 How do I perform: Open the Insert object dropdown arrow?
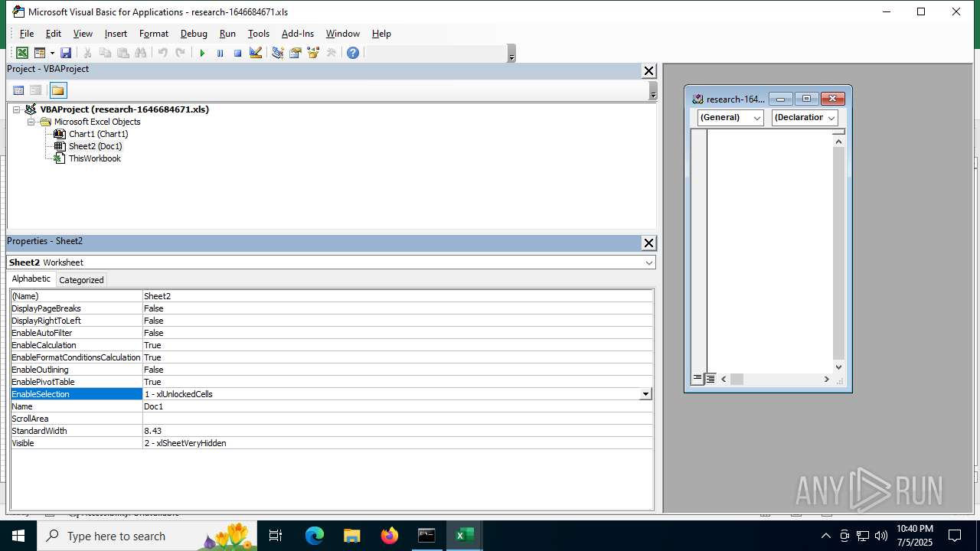(52, 53)
